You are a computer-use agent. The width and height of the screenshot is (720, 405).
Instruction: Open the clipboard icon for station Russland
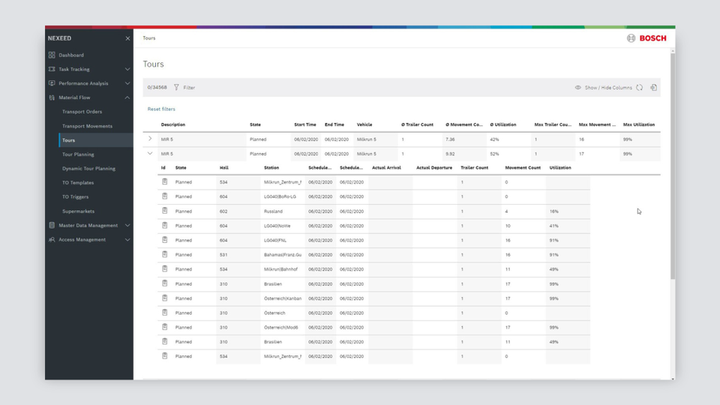(164, 211)
